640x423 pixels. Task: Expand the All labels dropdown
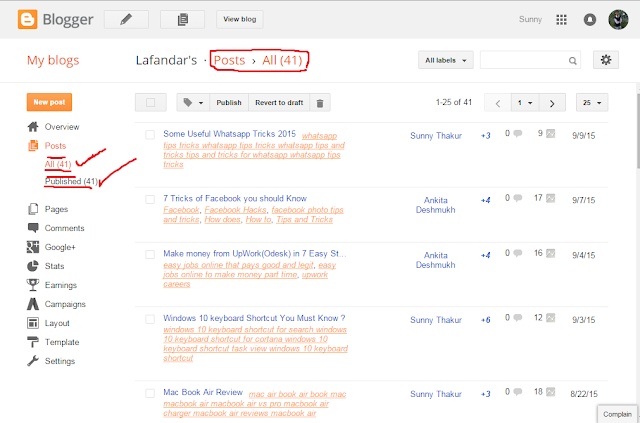tap(446, 60)
